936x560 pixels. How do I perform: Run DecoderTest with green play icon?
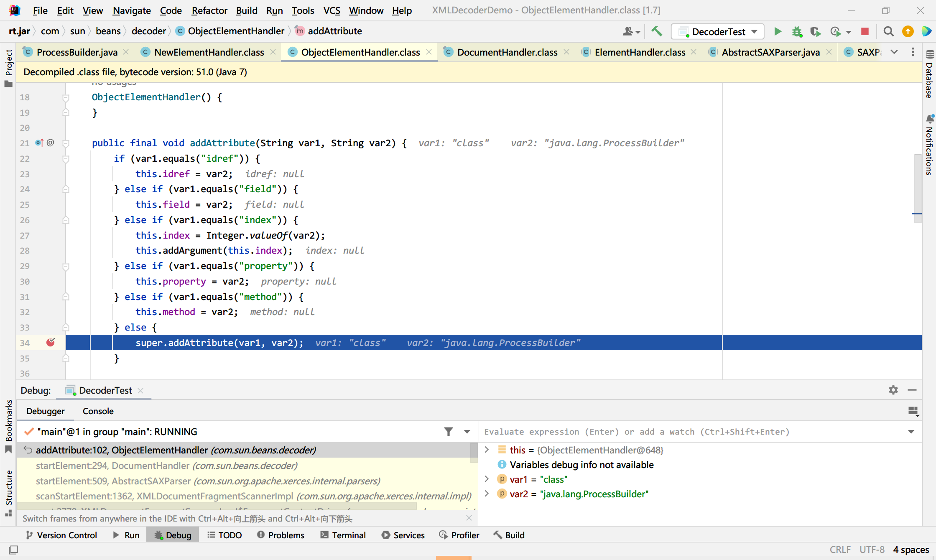coord(778,31)
